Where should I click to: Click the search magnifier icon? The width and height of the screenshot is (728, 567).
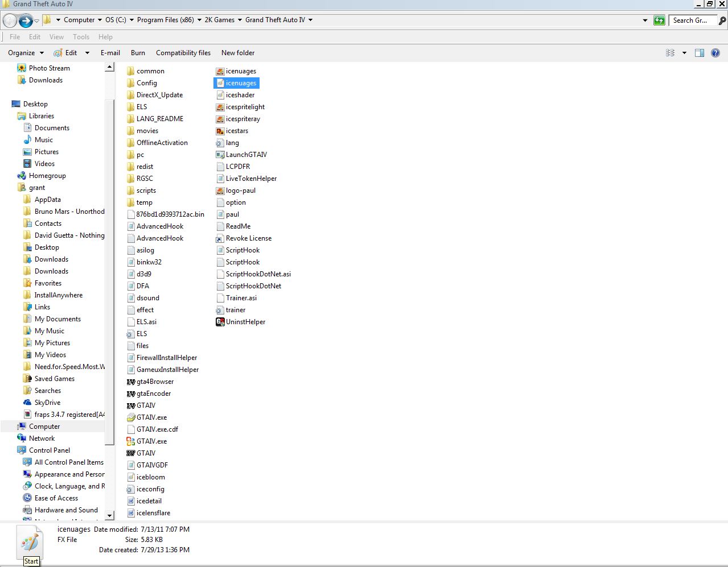[722, 20]
